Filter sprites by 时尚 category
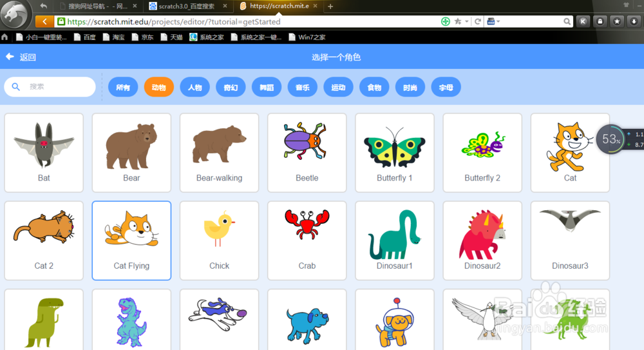Image resolution: width=644 pixels, height=350 pixels. [x=410, y=87]
